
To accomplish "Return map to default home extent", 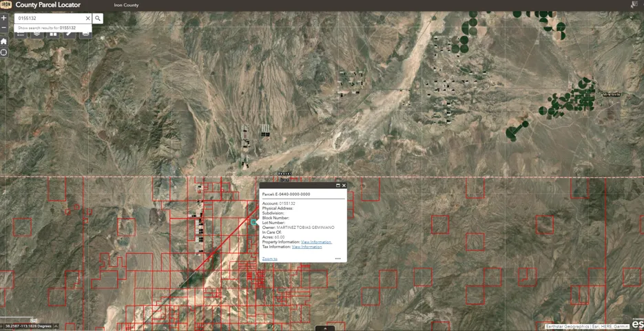I will click(3, 41).
